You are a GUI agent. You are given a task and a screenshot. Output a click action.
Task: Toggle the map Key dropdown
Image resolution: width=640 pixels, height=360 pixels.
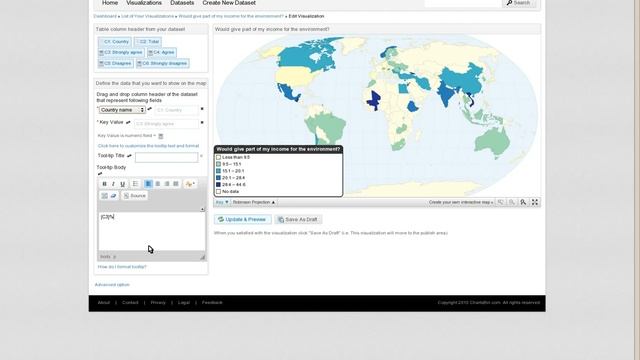(222, 202)
